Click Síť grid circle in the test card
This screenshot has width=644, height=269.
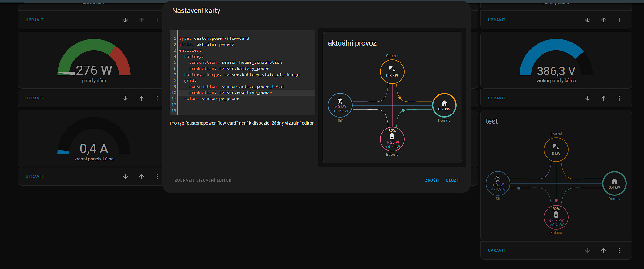point(498,183)
